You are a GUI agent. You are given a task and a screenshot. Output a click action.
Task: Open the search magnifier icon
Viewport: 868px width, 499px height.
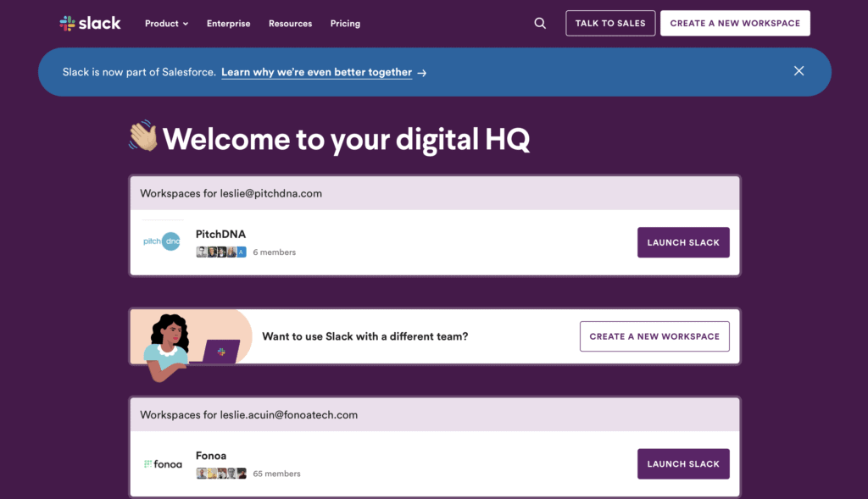pos(540,23)
